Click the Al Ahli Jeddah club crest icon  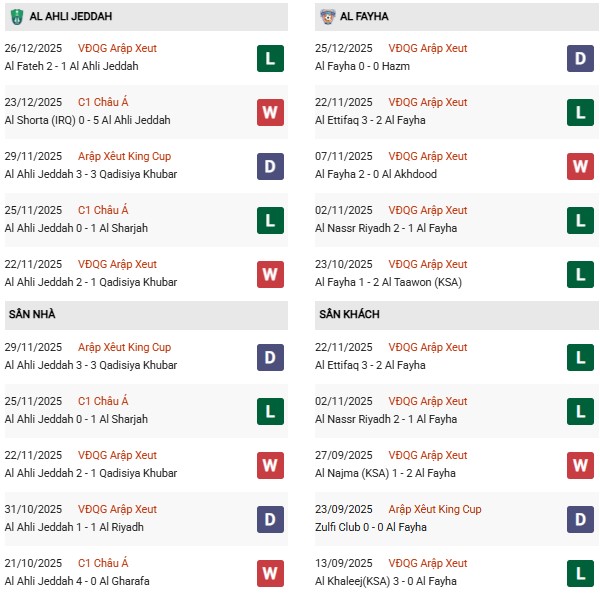pos(16,16)
